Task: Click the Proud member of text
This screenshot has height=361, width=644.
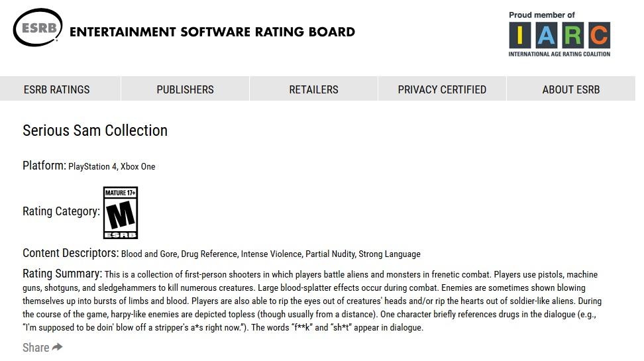Action: pyautogui.click(x=542, y=15)
